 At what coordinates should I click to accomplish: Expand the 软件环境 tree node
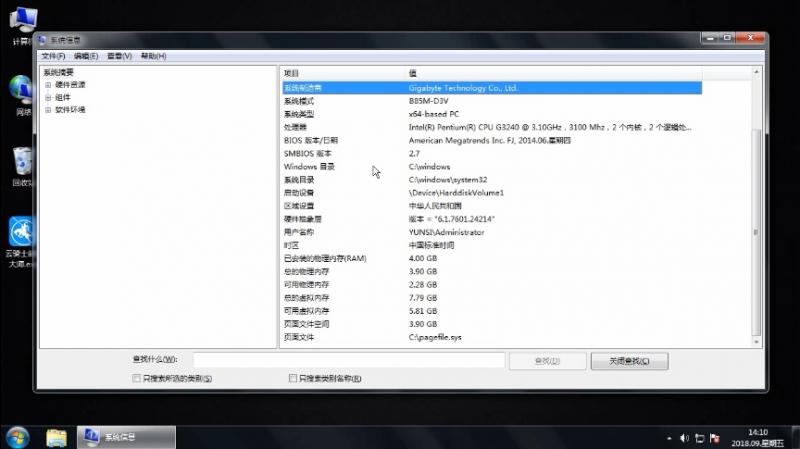click(48, 110)
